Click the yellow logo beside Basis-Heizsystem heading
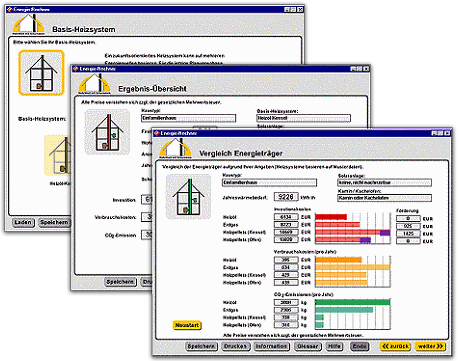This screenshot has width=459, height=361. 29,25
